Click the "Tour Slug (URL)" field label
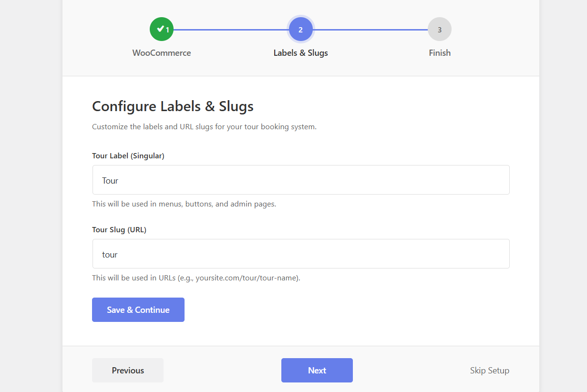This screenshot has width=587, height=392. [x=119, y=229]
